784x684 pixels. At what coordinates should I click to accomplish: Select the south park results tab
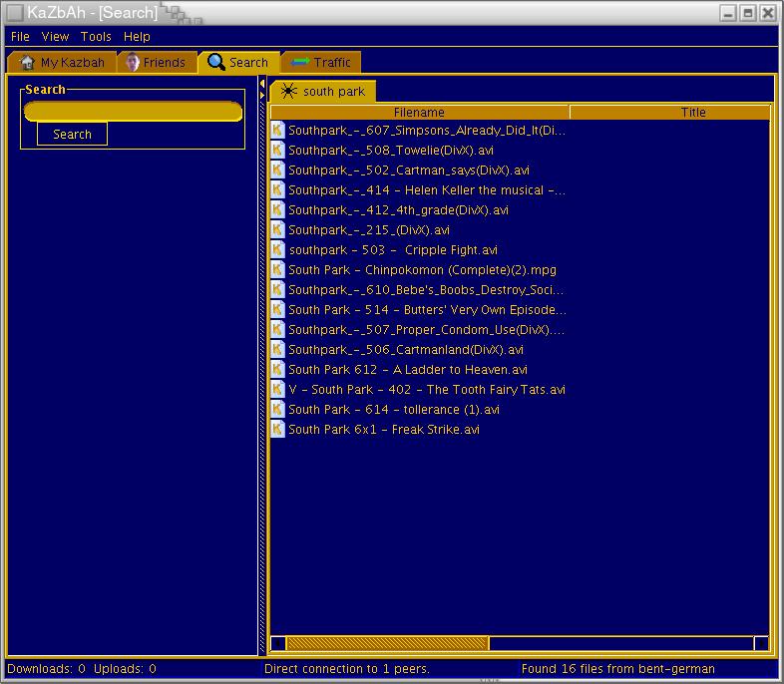click(x=323, y=92)
